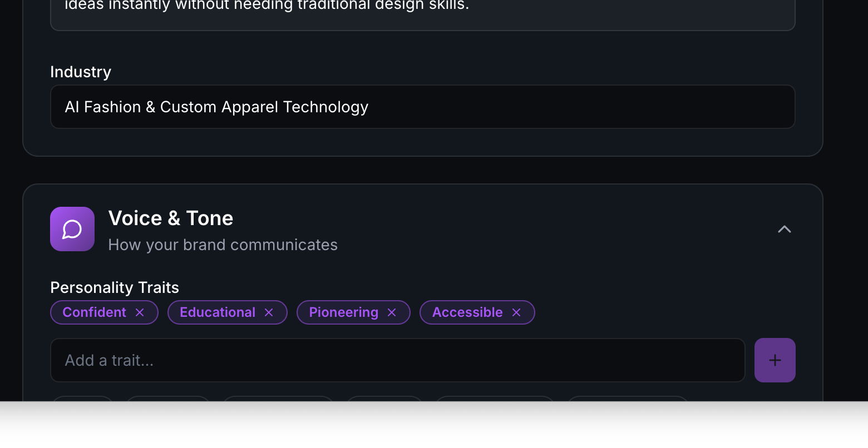The height and width of the screenshot is (448, 868).
Task: Click the Pioneering trait chip text
Action: [x=343, y=312]
